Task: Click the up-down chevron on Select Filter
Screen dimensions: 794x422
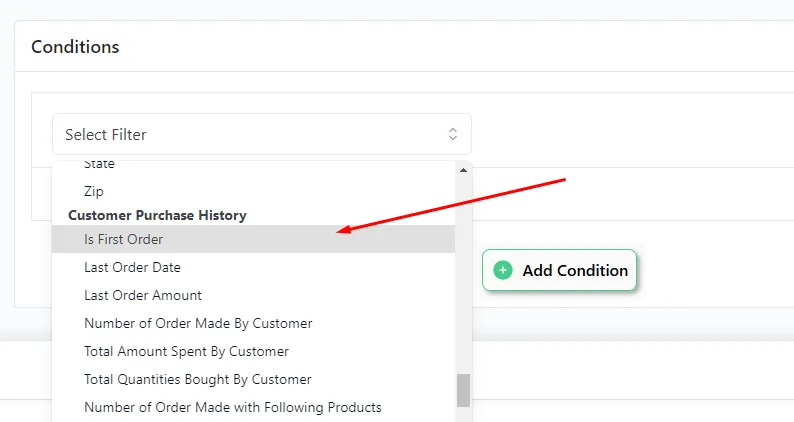Action: click(x=453, y=134)
